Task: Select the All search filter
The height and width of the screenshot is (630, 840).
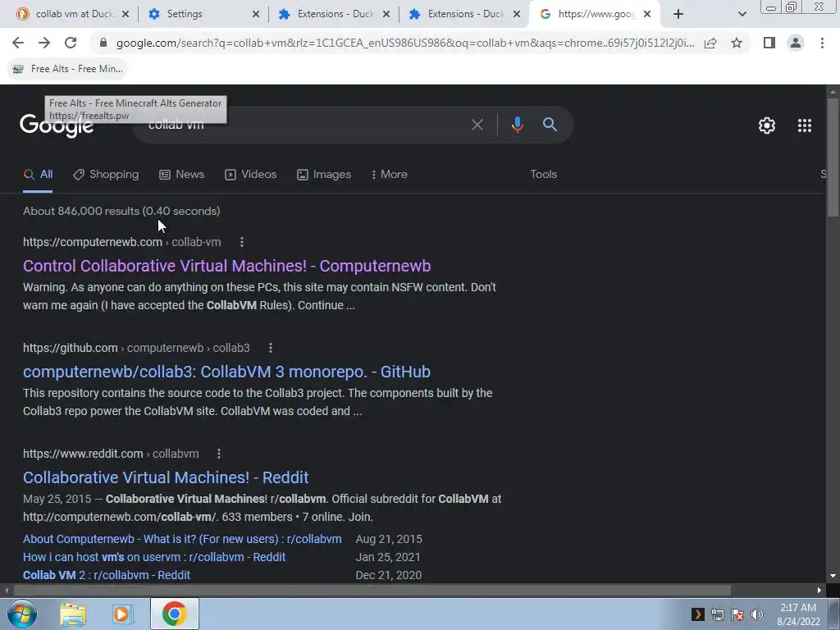Action: [38, 175]
